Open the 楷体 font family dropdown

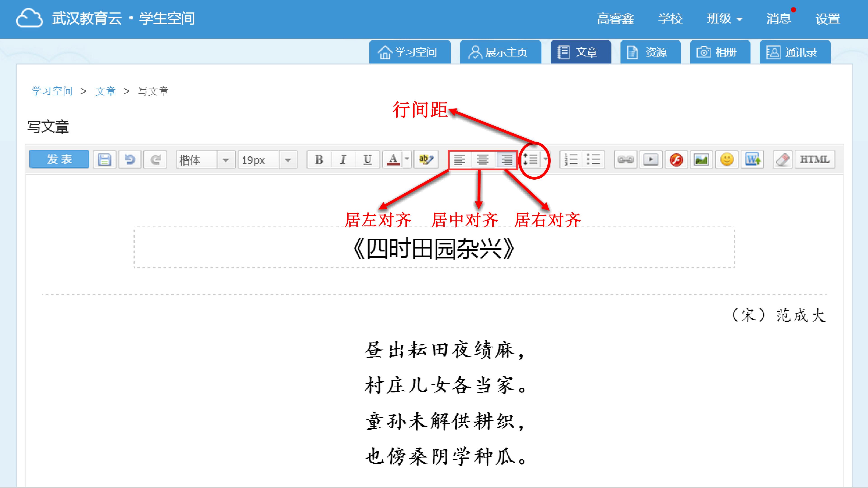click(226, 160)
